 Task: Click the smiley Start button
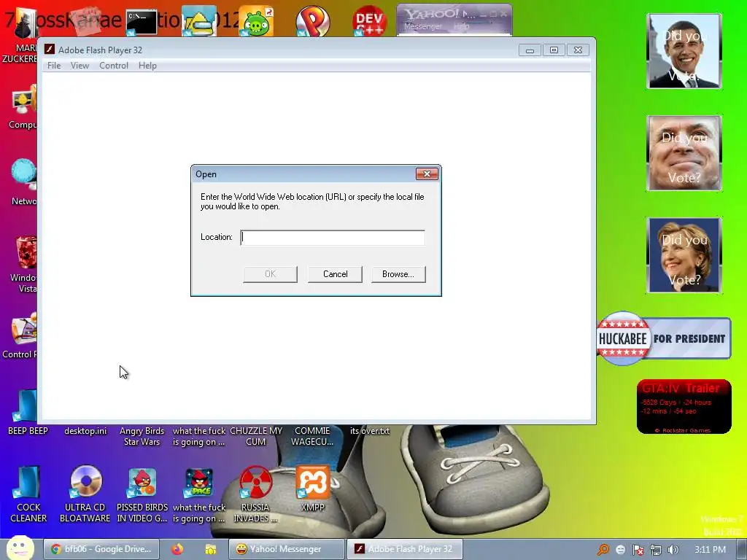pos(20,548)
